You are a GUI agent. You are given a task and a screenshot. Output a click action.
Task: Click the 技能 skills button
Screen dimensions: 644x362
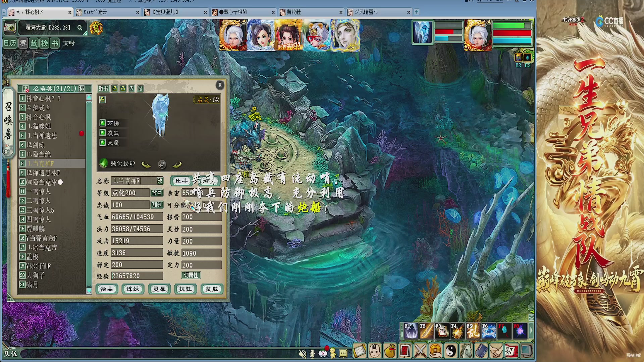(211, 289)
